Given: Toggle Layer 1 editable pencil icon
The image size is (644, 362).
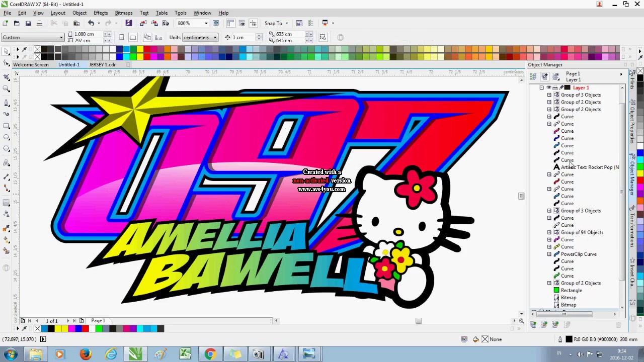Looking at the screenshot, I should point(561,87).
